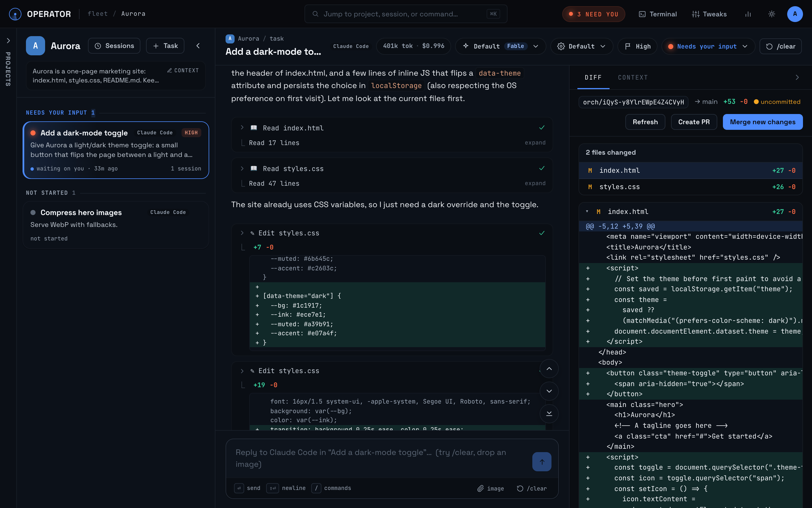Click the checkmark on Read index.html
The image size is (812, 508).
pyautogui.click(x=542, y=128)
